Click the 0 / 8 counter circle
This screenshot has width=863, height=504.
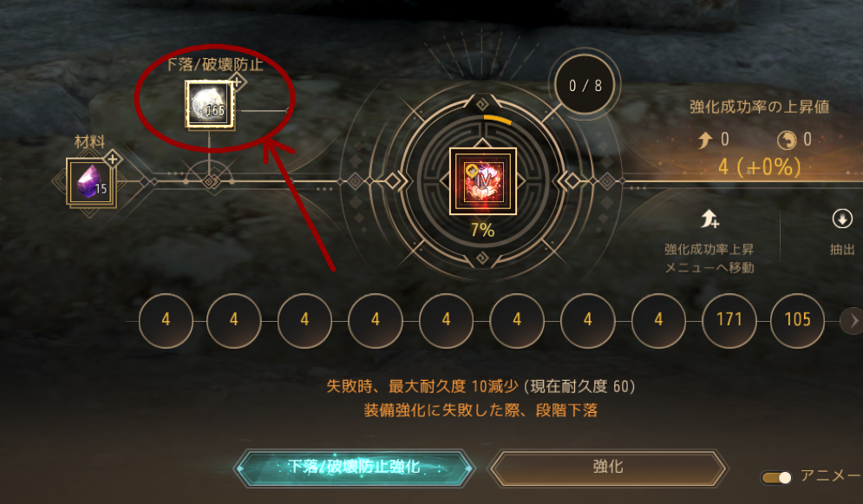coord(585,85)
